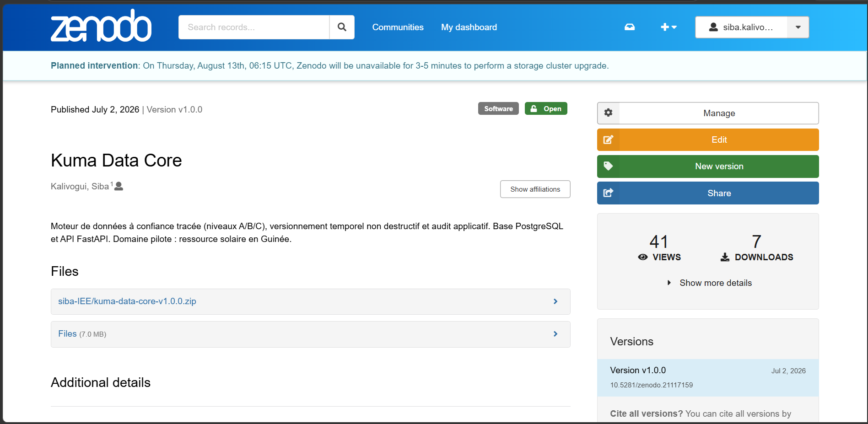This screenshot has height=424, width=868.
Task: Click the person icon next to Kalivogui, Siba
Action: (119, 186)
